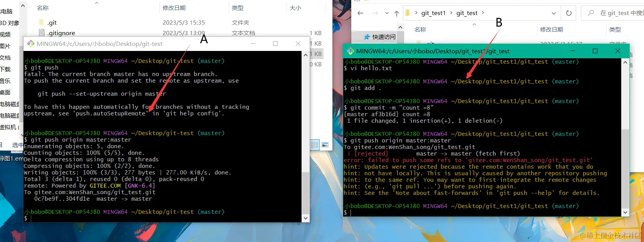This screenshot has width=644, height=242.
Task: Select the .gitignore file name text
Action: tap(61, 33)
